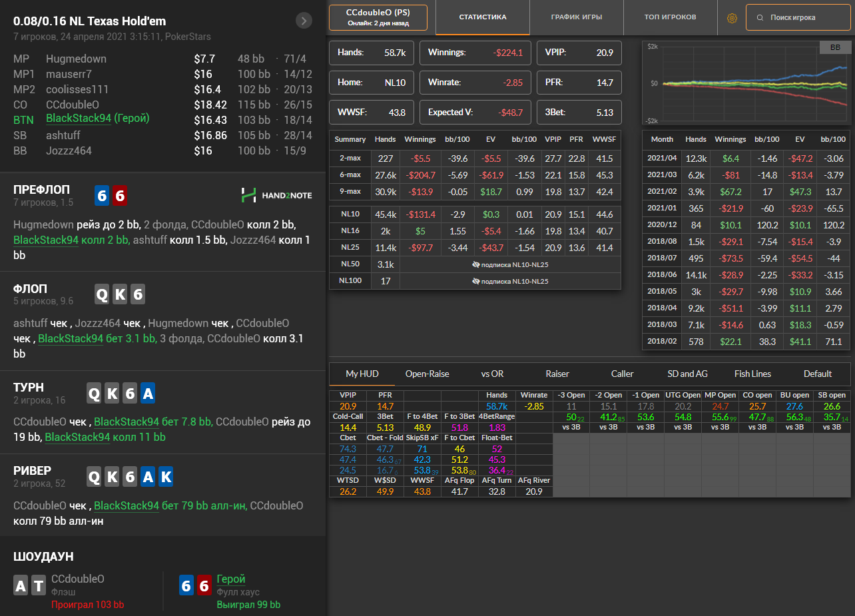855x616 pixels.
Task: Select the NL16 summary row
Action: (475, 231)
